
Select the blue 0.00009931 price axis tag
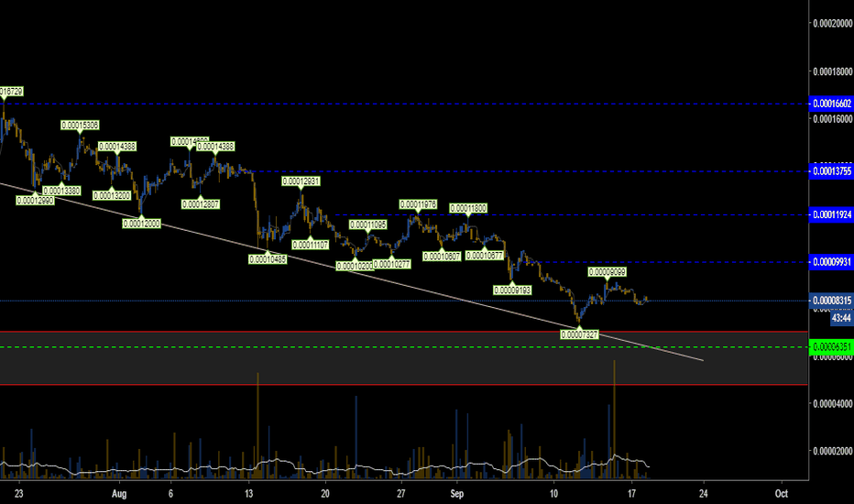pyautogui.click(x=831, y=262)
